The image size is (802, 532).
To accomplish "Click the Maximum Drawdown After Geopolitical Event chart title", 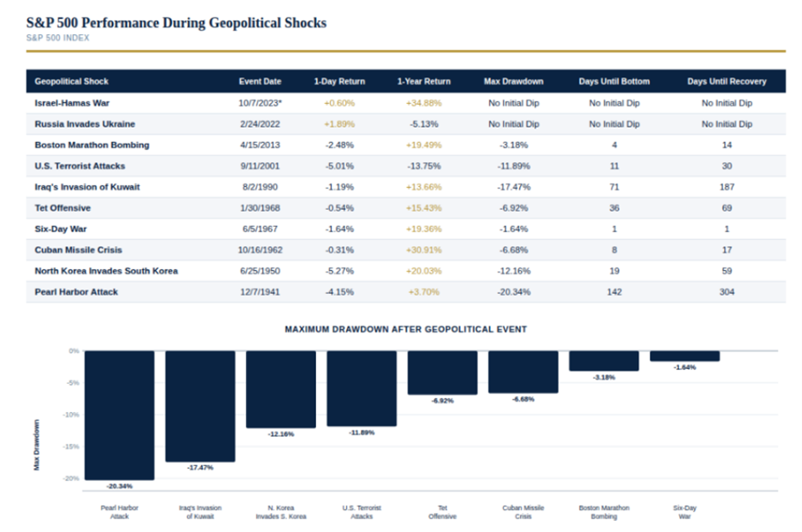I will 405,329.
